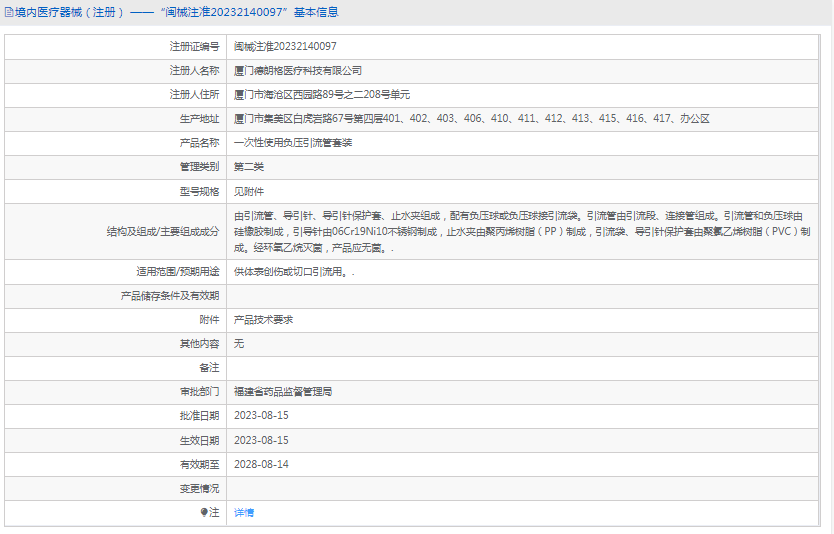The height and width of the screenshot is (534, 834).
Task: Click the 结构及组成/主要组成成分 label
Action: [x=163, y=231]
